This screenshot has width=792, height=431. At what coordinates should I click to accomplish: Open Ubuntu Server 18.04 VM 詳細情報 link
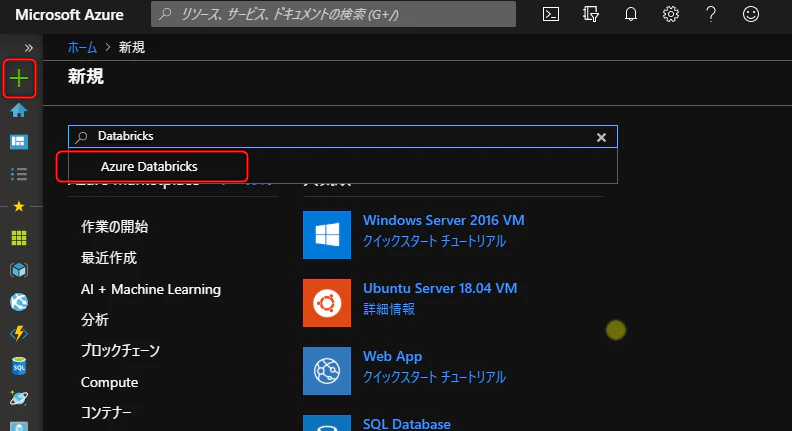click(x=389, y=309)
